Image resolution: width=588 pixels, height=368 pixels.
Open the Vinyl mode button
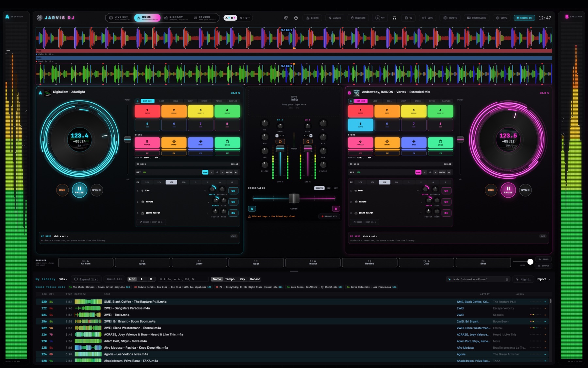coord(501,18)
